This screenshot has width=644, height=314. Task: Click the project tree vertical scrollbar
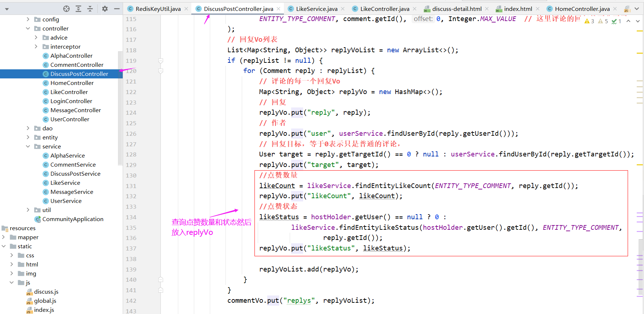pyautogui.click(x=120, y=108)
